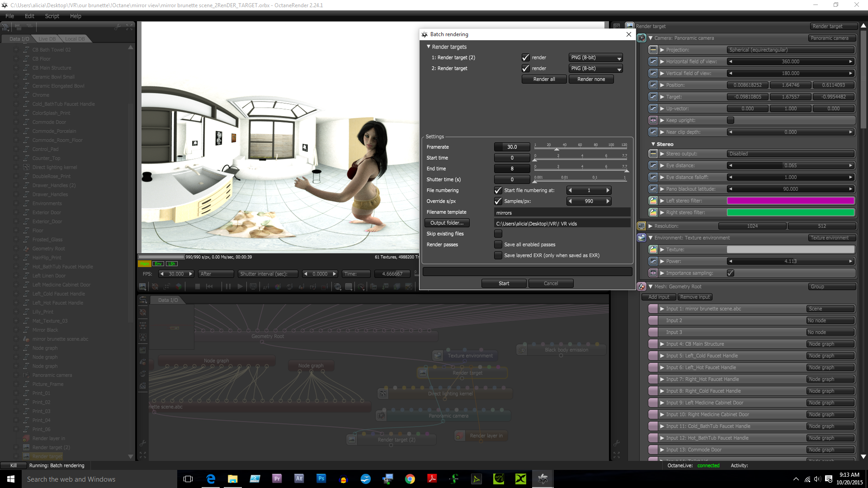The width and height of the screenshot is (868, 488).
Task: Click the Output folder... button
Action: (447, 223)
